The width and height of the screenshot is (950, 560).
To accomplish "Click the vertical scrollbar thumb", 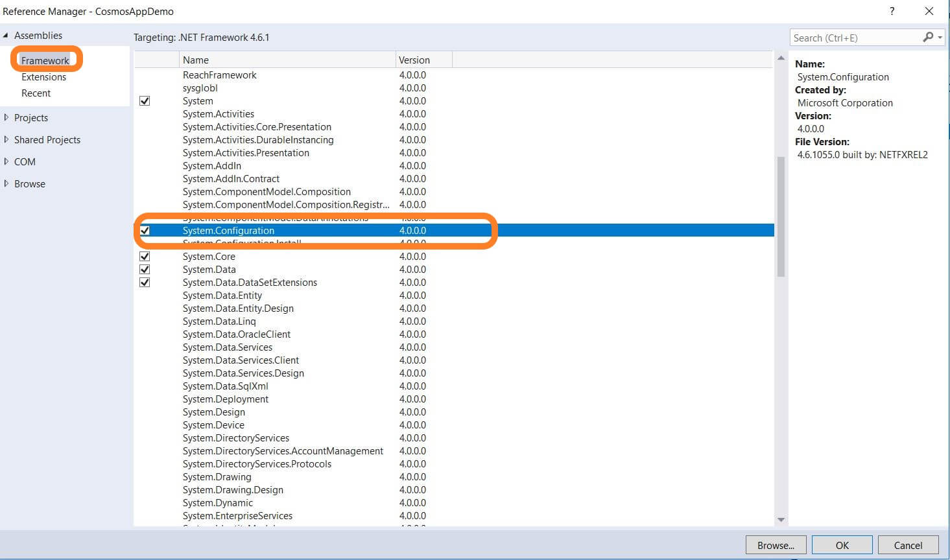I will point(781,216).
